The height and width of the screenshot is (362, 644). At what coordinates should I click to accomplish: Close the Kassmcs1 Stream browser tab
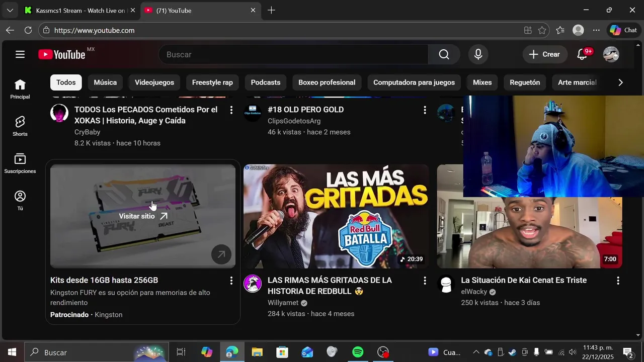[133, 10]
